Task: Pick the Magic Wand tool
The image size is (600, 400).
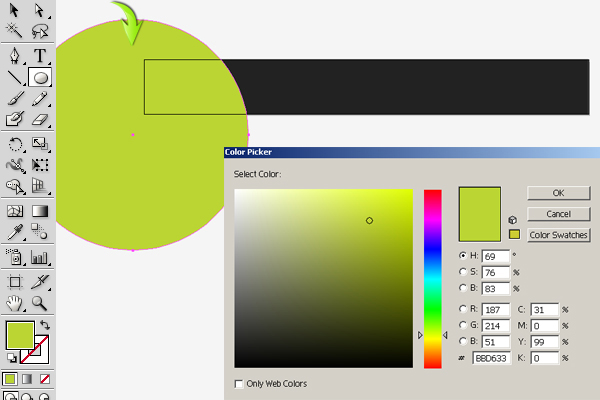Action: pyautogui.click(x=15, y=31)
